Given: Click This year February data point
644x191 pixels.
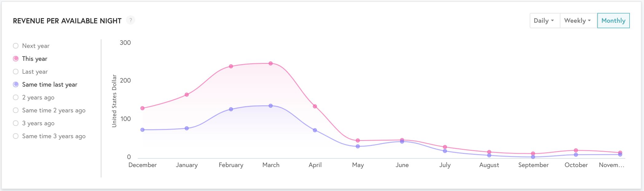Looking at the screenshot, I should click(x=231, y=66).
